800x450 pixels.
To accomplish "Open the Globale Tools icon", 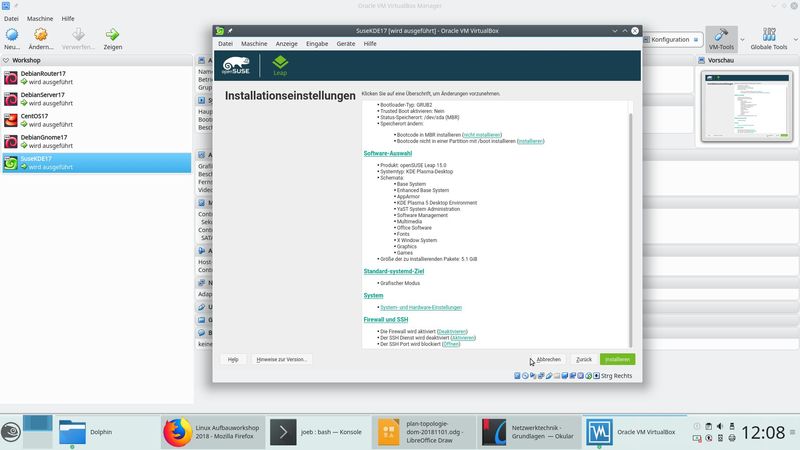I will coord(769,35).
